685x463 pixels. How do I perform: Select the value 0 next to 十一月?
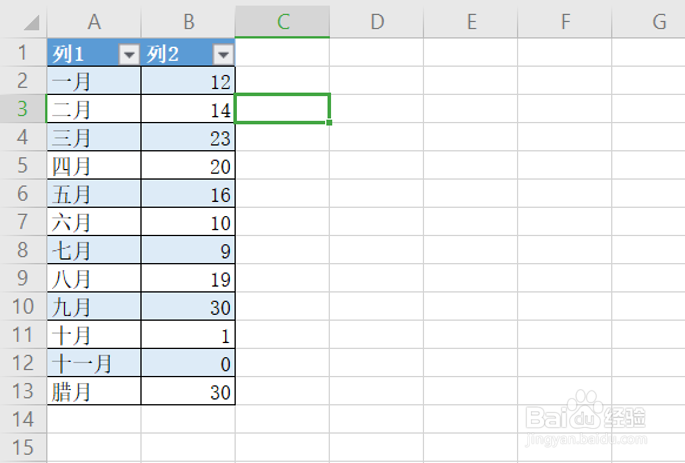click(x=188, y=363)
